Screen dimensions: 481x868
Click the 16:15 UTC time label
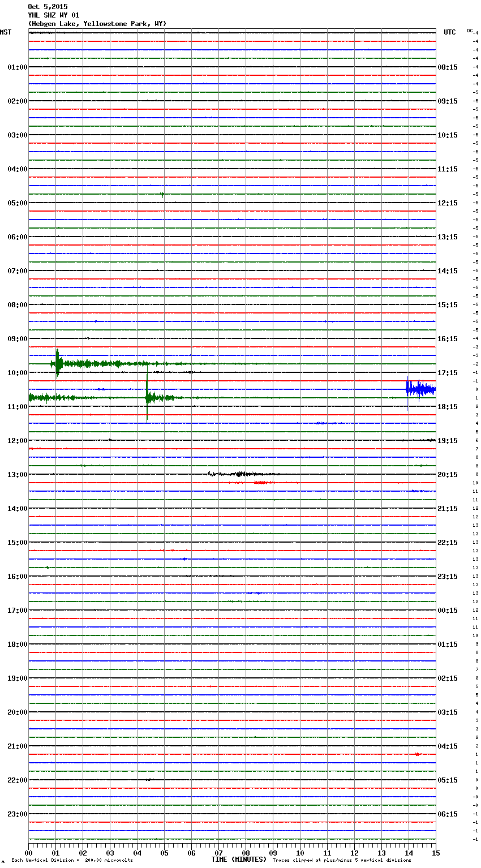pyautogui.click(x=448, y=339)
